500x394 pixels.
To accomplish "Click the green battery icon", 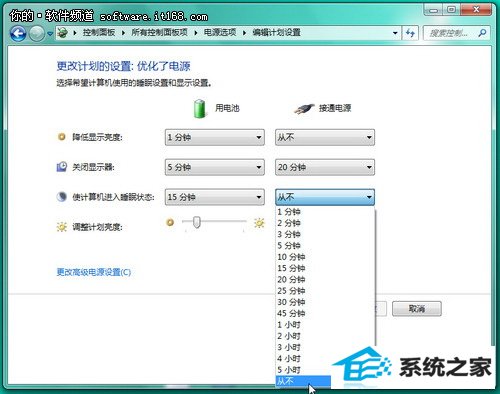I will (x=200, y=109).
